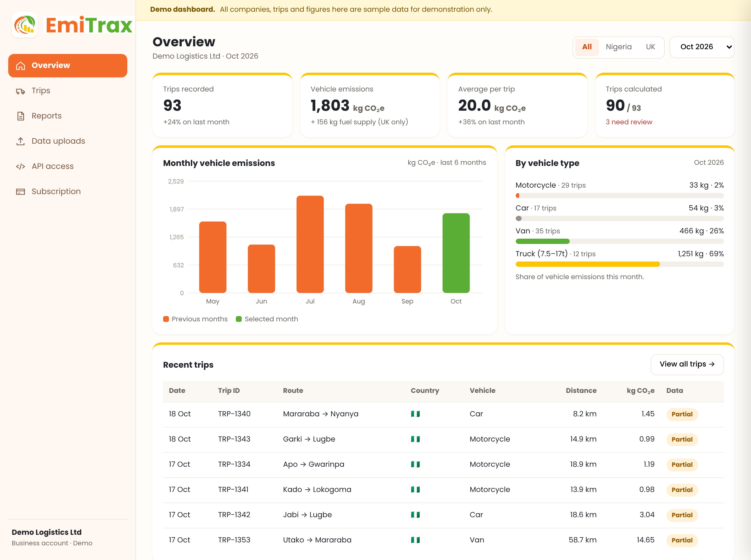Click the Motorcycle · 29 trips label
This screenshot has width=751, height=560.
tap(550, 185)
